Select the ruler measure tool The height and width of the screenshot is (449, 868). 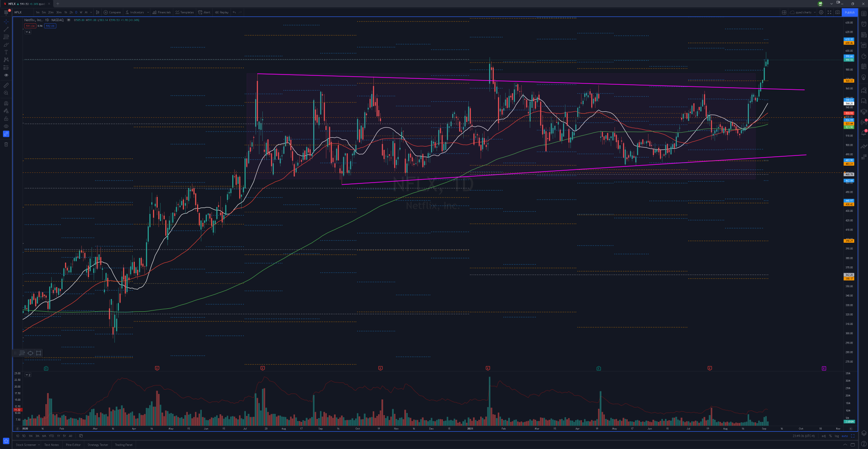click(6, 85)
